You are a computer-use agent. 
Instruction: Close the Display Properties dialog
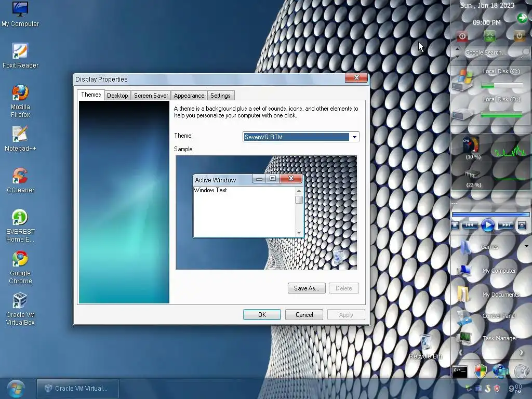356,78
